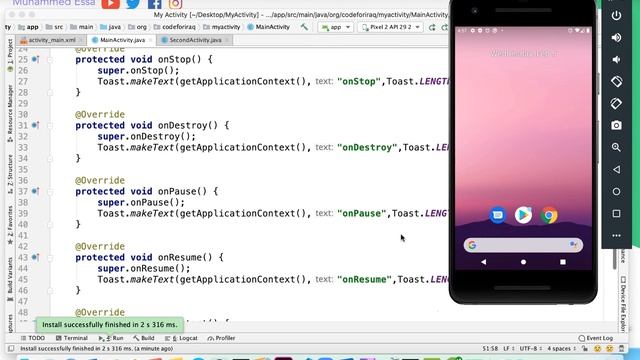Open Messages app on the phone screen
Image resolution: width=640 pixels, height=360 pixels.
497,215
